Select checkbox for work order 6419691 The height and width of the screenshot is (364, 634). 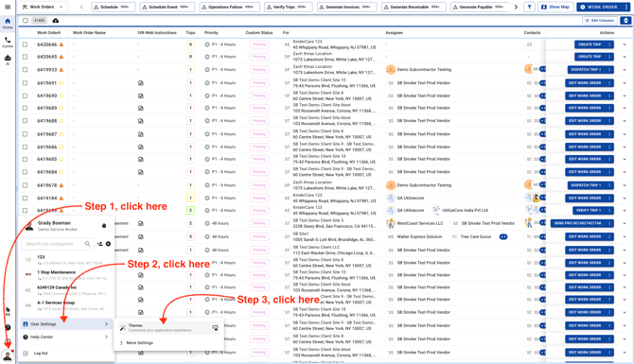tap(25, 83)
